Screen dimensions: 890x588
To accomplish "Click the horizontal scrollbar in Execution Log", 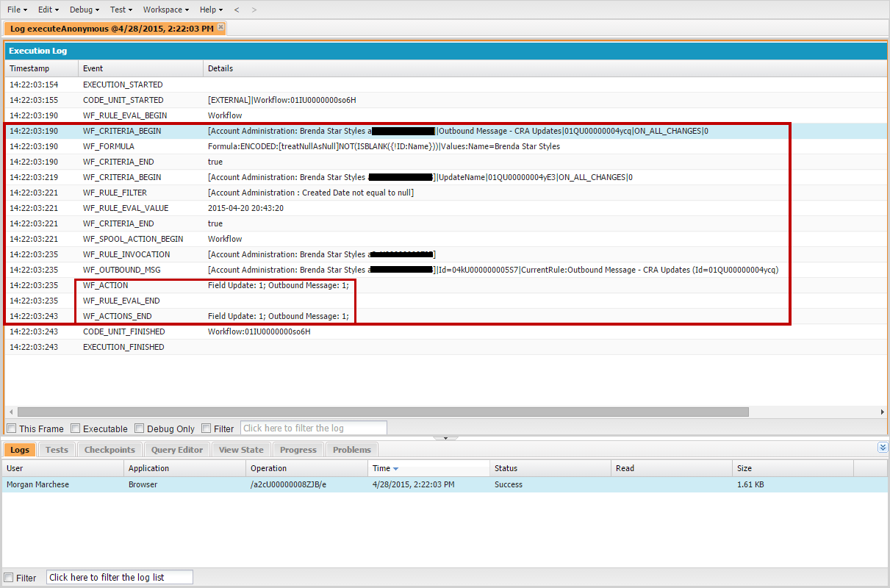I will pyautogui.click(x=383, y=412).
